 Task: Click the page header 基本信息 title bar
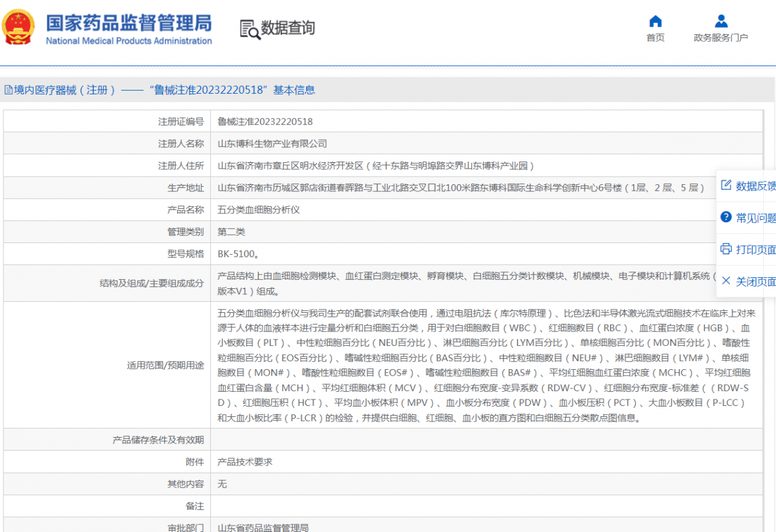click(x=388, y=90)
